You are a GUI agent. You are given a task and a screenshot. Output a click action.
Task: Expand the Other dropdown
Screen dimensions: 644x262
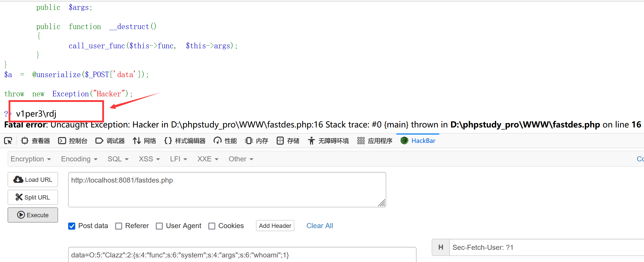pyautogui.click(x=241, y=159)
